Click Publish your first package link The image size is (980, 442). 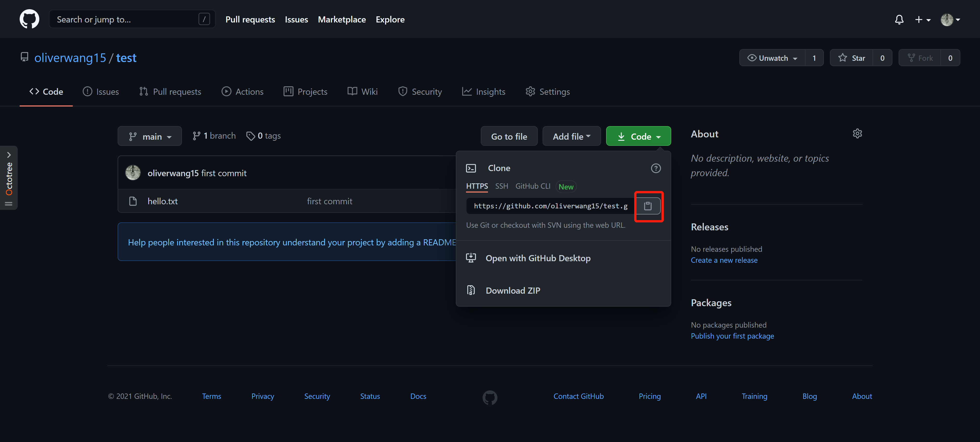[x=732, y=336]
